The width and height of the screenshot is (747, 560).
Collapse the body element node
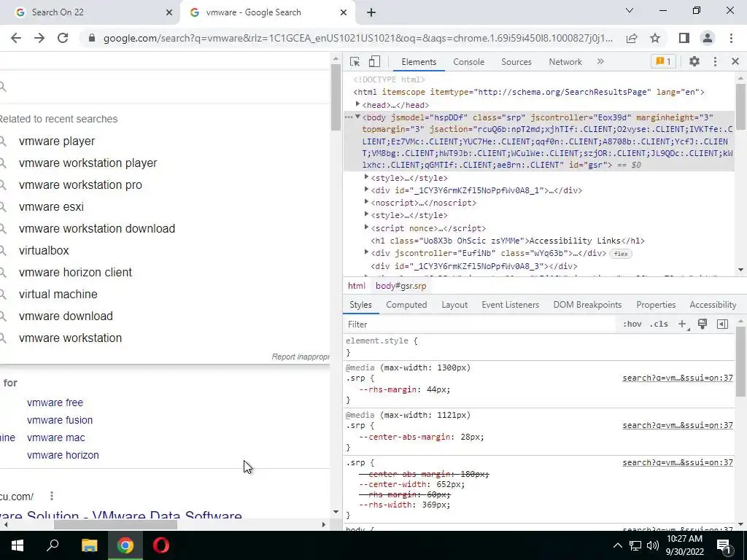pyautogui.click(x=357, y=117)
